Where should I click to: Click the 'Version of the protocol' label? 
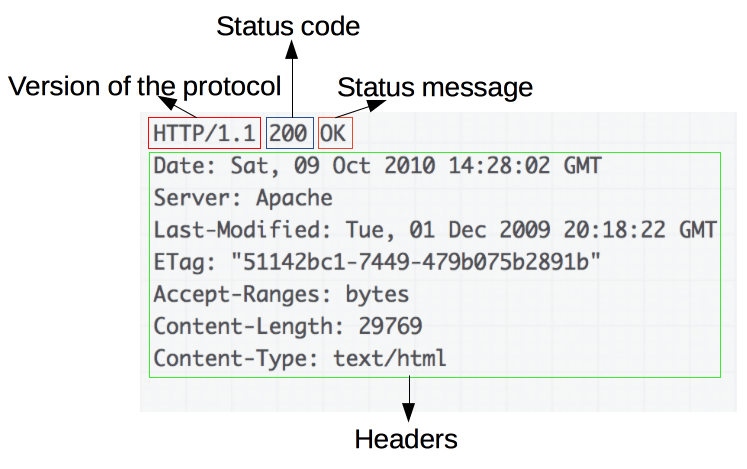click(x=144, y=86)
